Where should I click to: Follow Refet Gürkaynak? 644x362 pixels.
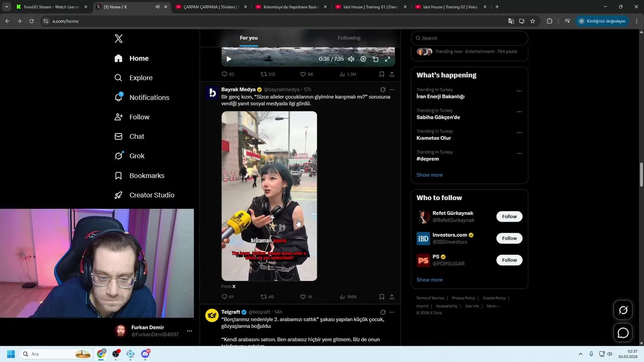click(509, 217)
